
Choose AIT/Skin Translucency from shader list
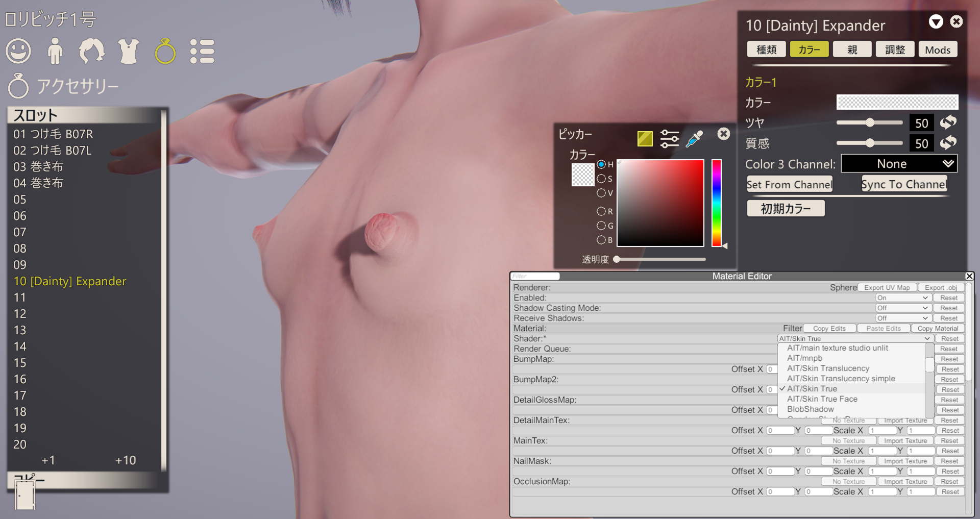point(828,368)
